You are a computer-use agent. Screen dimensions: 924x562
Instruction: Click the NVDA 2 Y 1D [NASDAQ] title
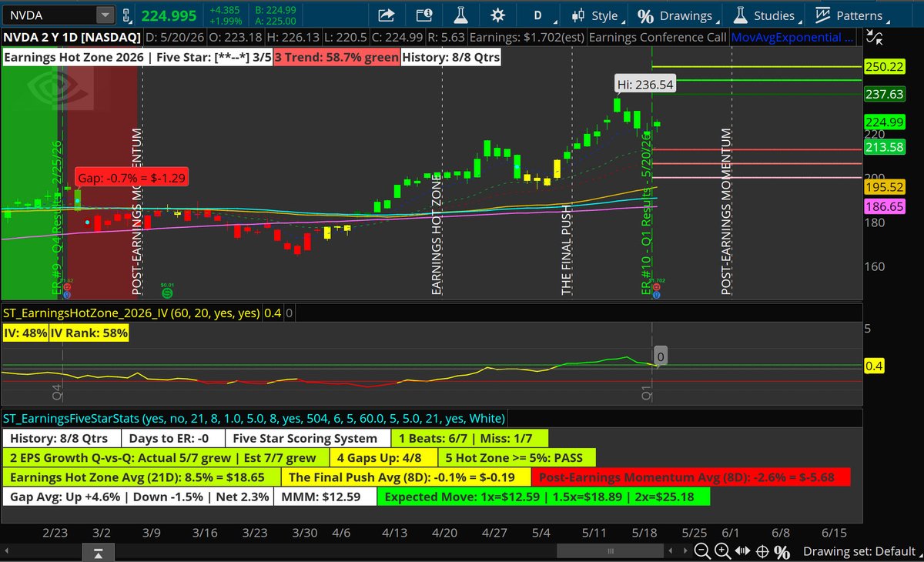tap(72, 36)
